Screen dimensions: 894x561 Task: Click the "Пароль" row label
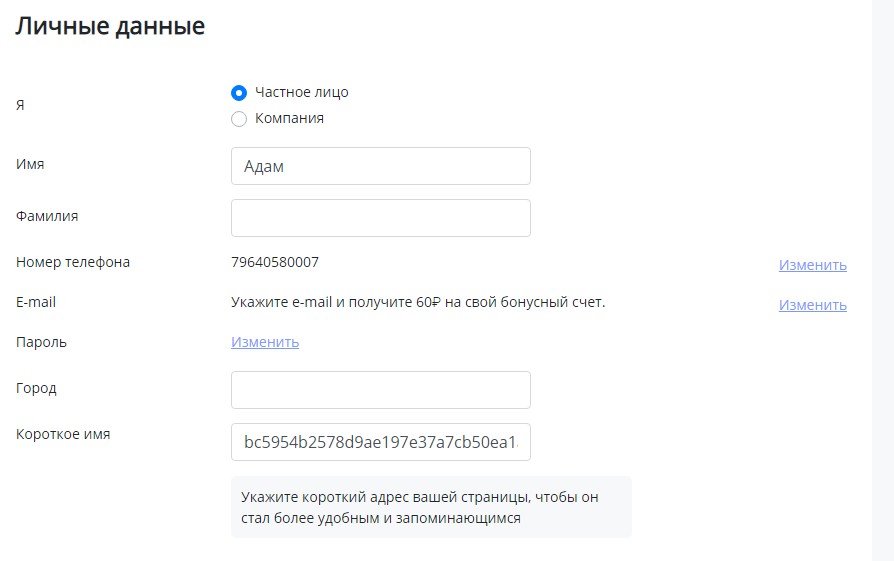[41, 342]
